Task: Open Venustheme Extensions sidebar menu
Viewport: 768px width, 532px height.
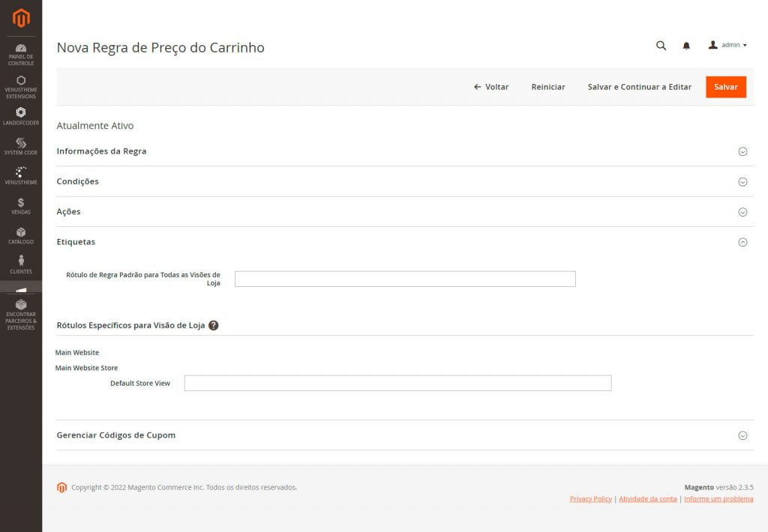Action: 21,87
